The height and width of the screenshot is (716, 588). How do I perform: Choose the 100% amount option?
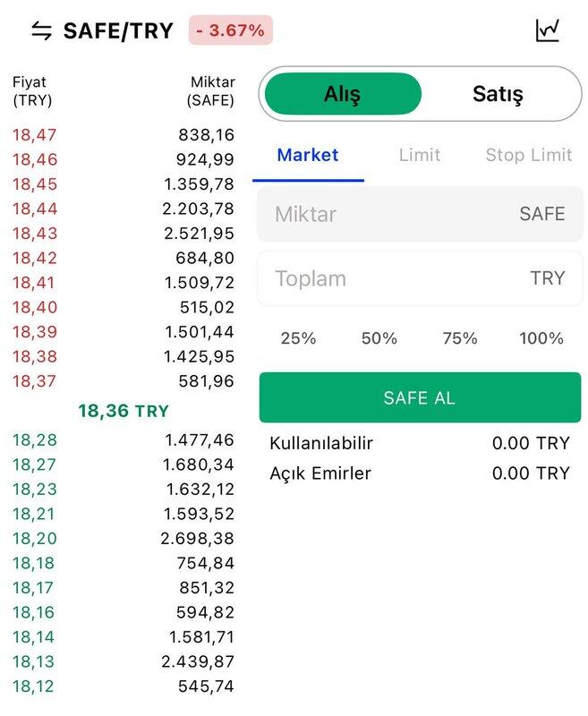tap(541, 338)
